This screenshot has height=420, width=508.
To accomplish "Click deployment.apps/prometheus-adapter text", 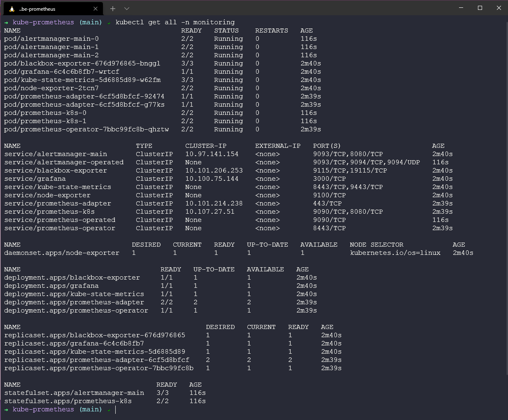I will tap(74, 302).
